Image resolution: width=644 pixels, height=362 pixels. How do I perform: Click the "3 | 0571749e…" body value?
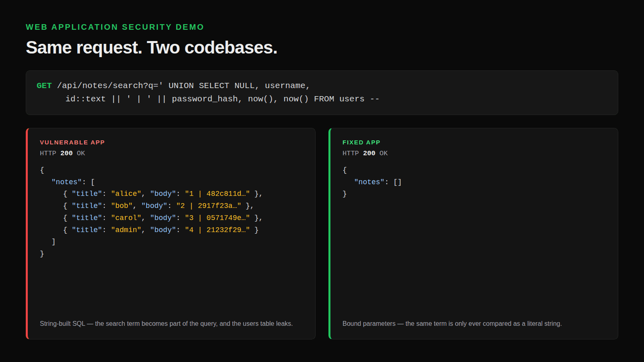(217, 218)
